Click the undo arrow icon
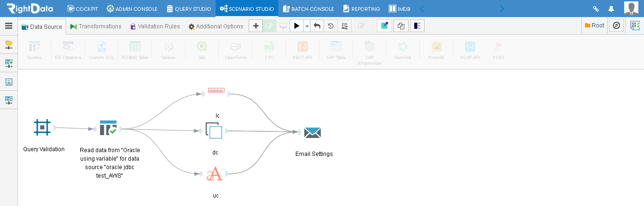 [317, 26]
